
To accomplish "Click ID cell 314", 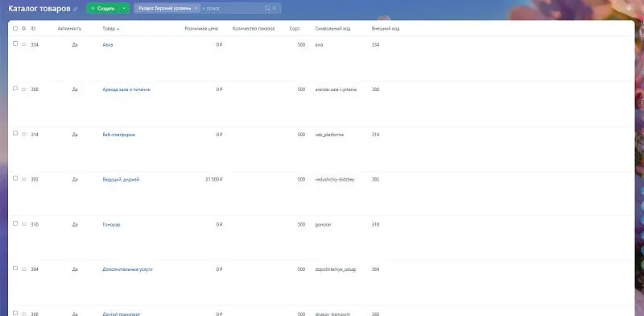I will click(x=35, y=135).
